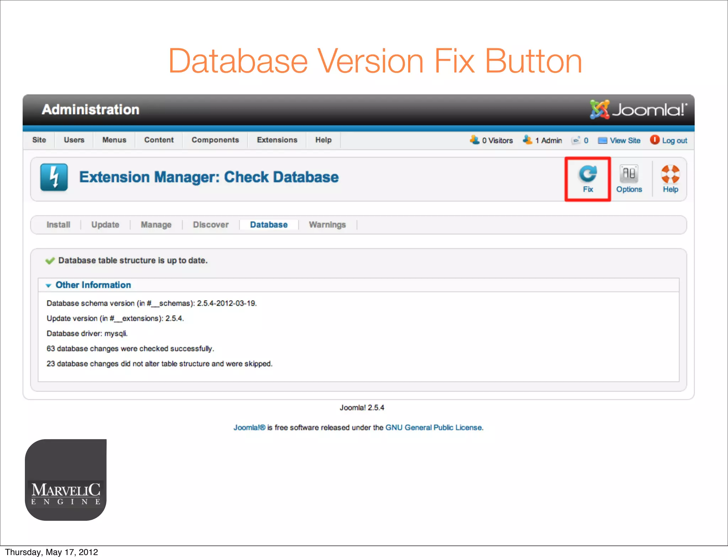Viewport: 728px width, 560px height.
Task: Click the Marvelic Engine logo
Action: click(x=66, y=480)
